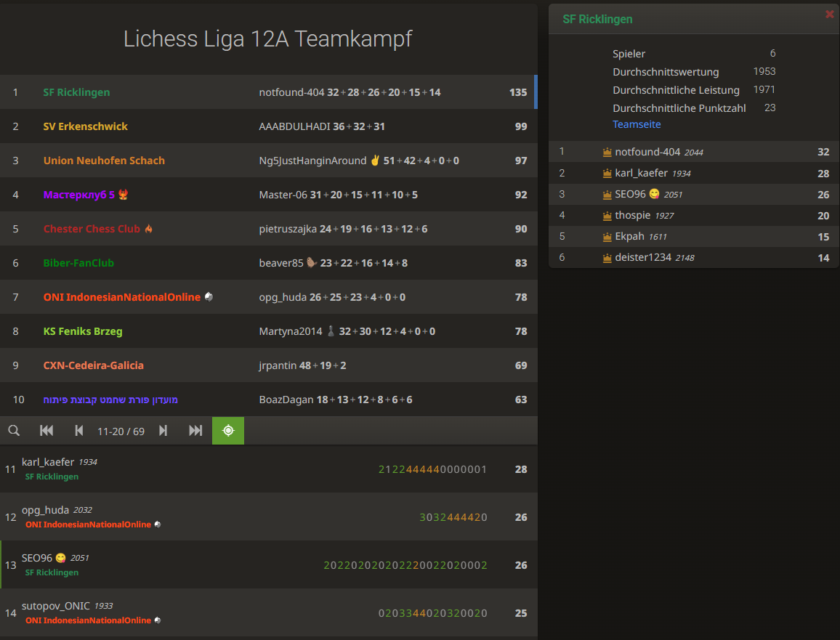Image resolution: width=840 pixels, height=640 pixels.
Task: Click crown icon next to karl_kaefer
Action: coord(607,174)
